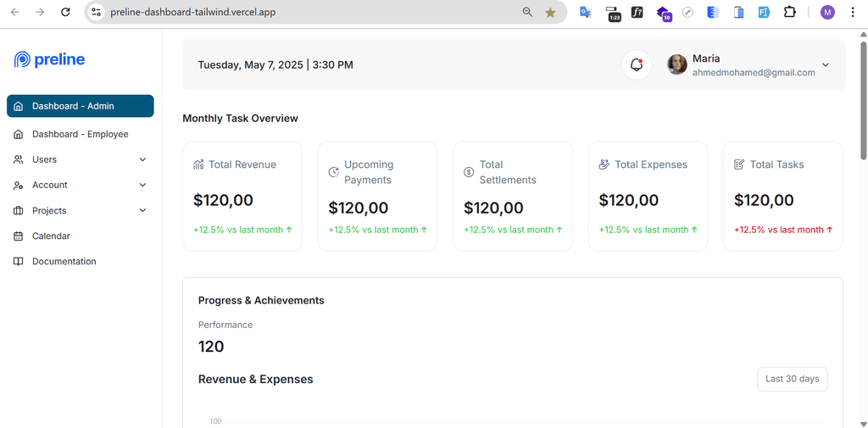Screen dimensions: 868x428
Task: Click the Projects briefcase icon
Action: 19,210
